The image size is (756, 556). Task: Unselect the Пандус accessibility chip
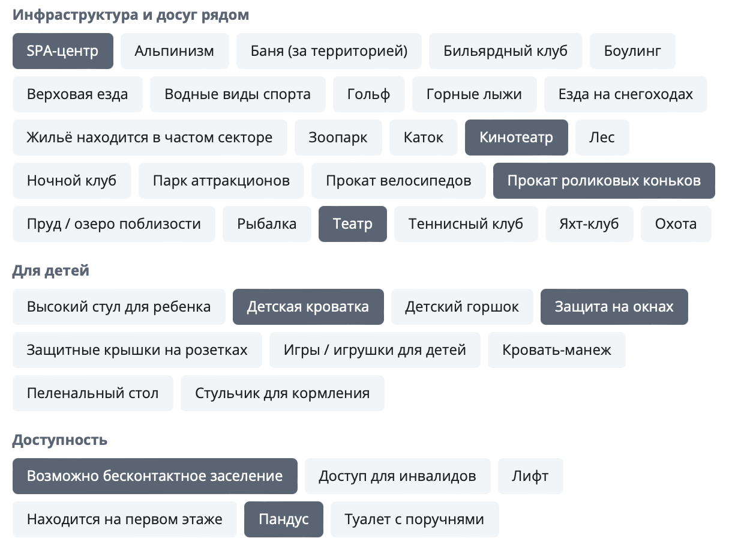(283, 519)
